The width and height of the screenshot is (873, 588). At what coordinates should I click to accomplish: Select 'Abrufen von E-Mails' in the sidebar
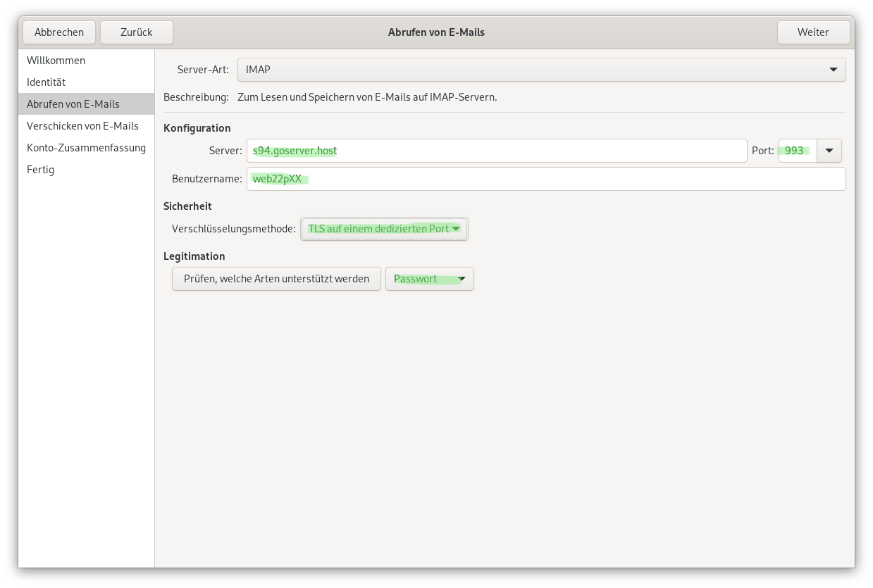(73, 104)
